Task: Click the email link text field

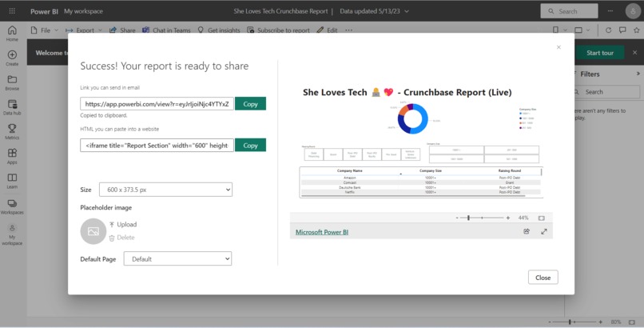Action: 157,103
